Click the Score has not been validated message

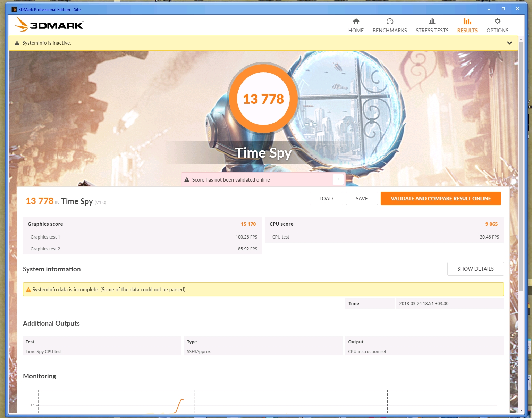[231, 179]
